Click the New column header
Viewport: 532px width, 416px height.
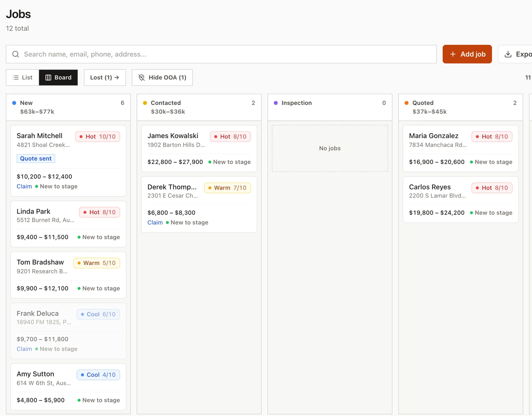(68, 107)
